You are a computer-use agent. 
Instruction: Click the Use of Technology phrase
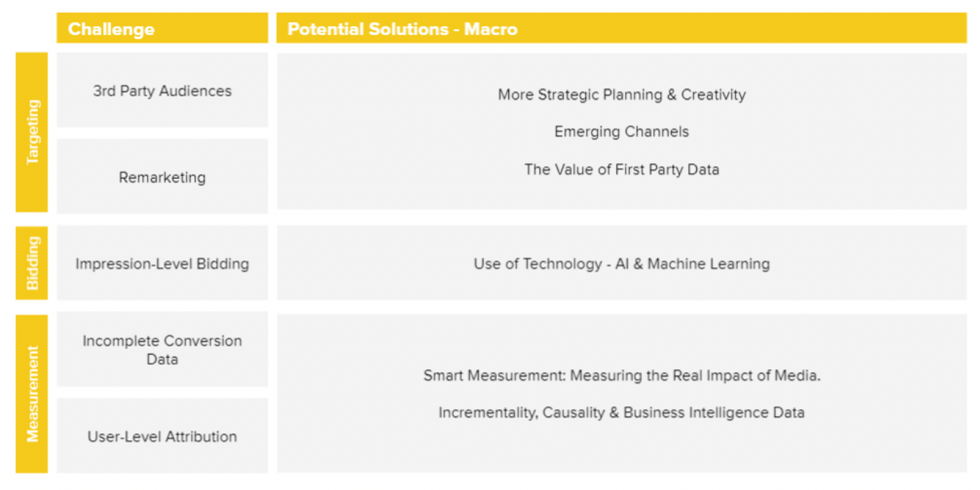[537, 264]
